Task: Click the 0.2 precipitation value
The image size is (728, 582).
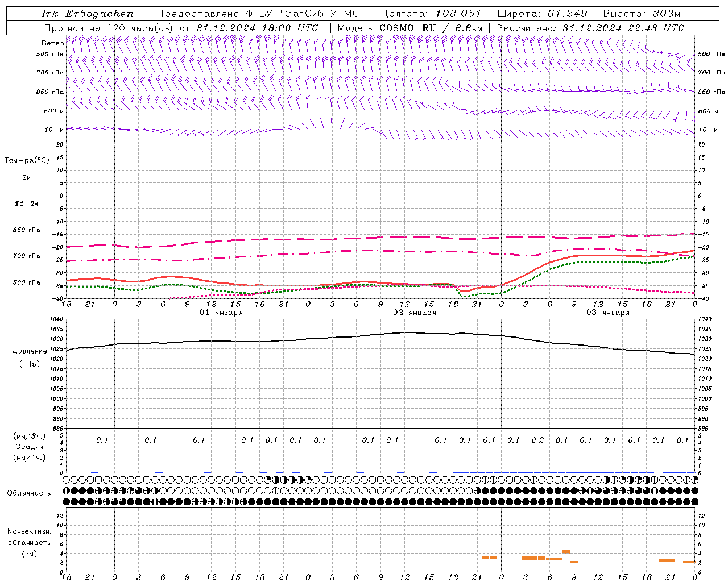Action: (537, 440)
